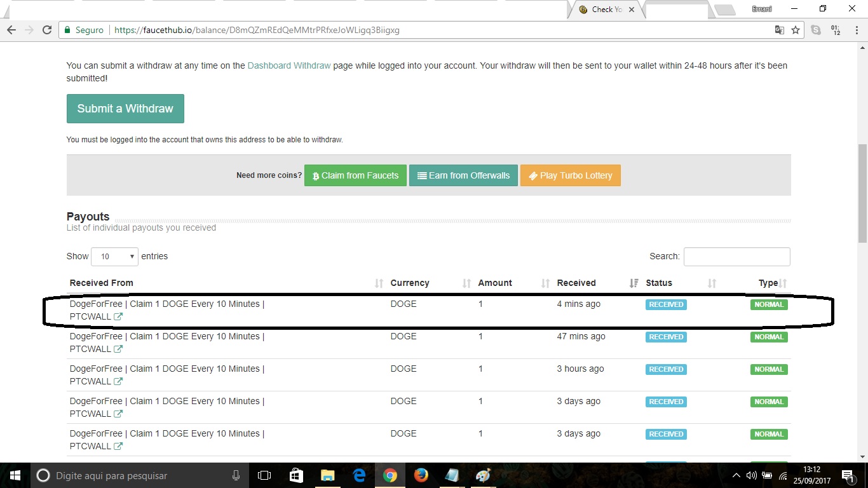Click the volume speaker tray icon
This screenshot has height=488, width=868.
pyautogui.click(x=751, y=475)
